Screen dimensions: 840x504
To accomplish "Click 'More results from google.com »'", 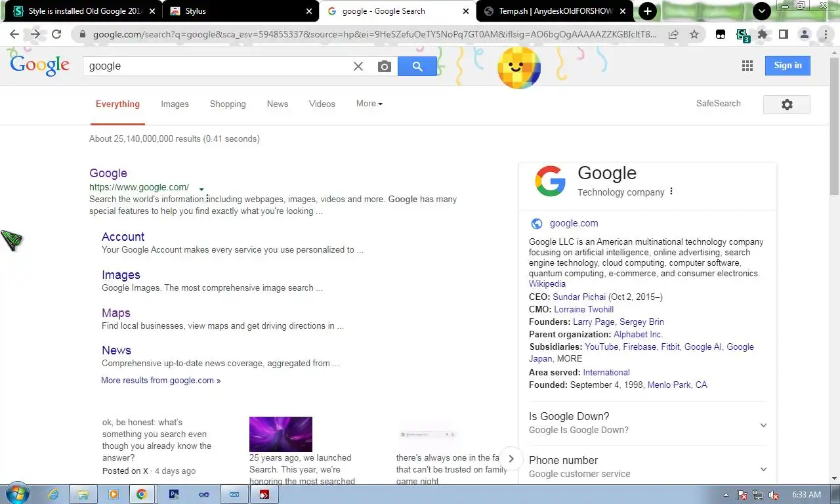I will [161, 380].
